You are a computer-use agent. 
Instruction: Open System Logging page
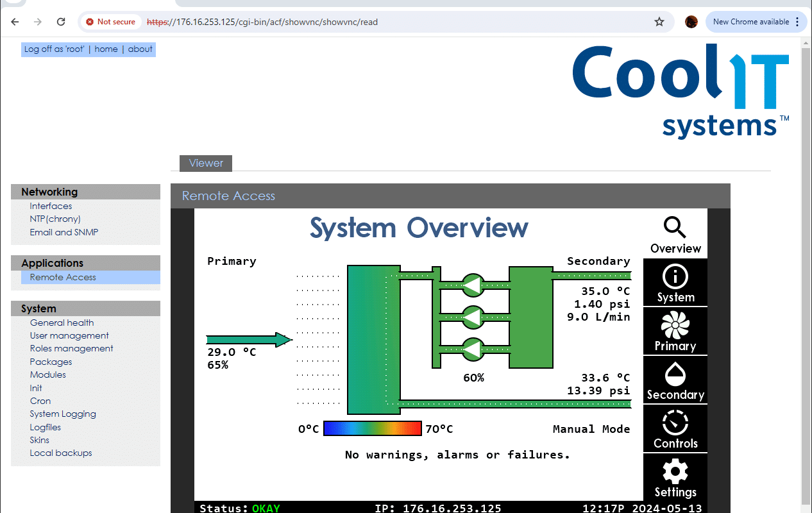pyautogui.click(x=63, y=414)
